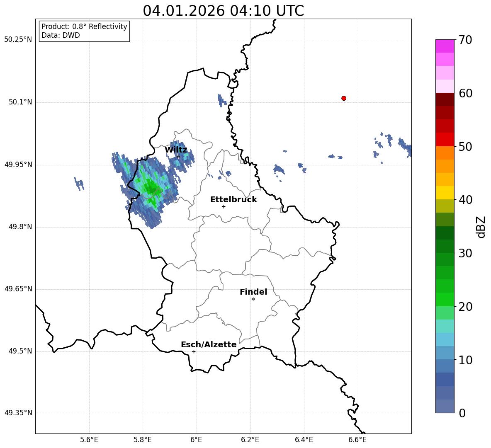491x448 pixels.
Task: Click the 30 tick on the colorbar
Action: click(465, 253)
